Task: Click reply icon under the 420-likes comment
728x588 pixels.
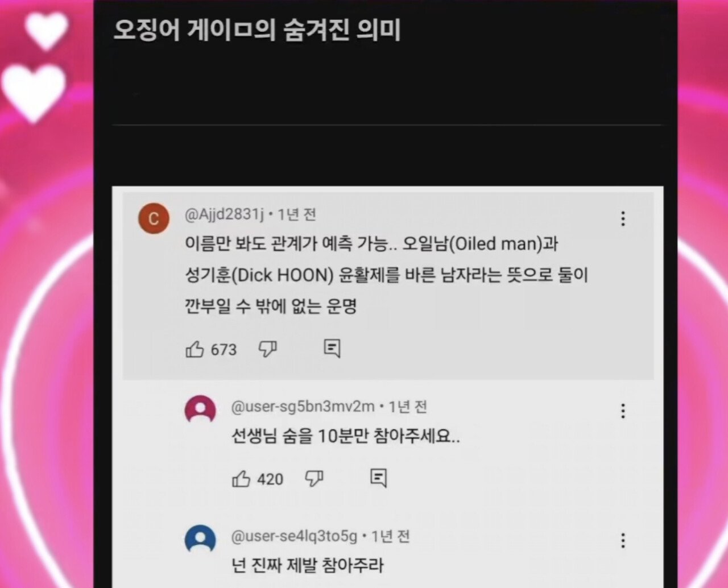Action: pos(379,478)
